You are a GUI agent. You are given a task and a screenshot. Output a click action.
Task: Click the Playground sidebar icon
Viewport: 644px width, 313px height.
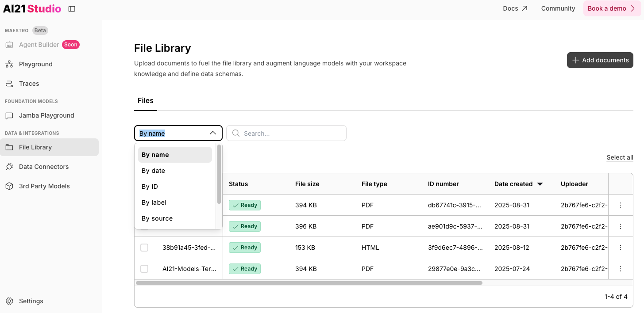pos(9,64)
